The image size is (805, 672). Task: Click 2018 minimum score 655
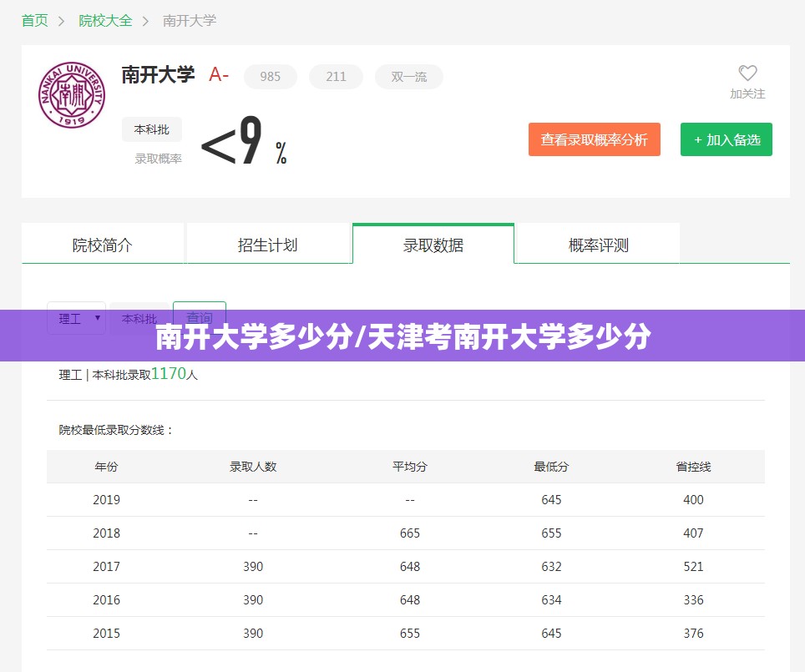(x=551, y=533)
